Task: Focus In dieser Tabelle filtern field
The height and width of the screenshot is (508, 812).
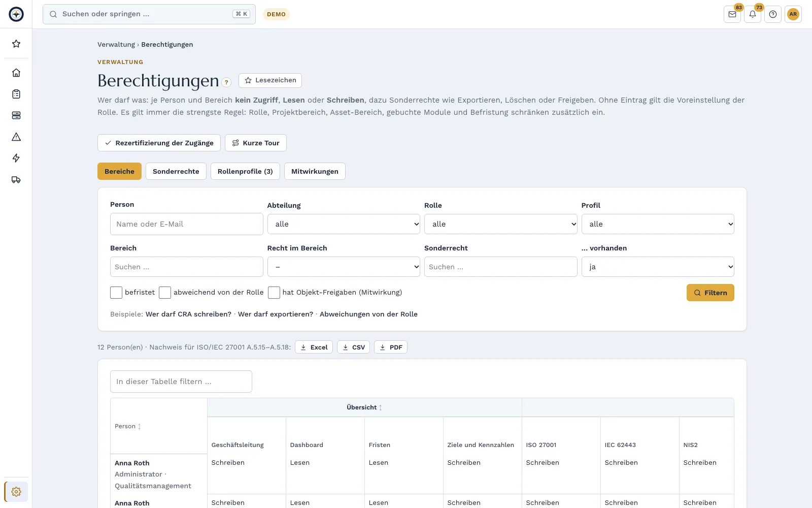Action: pos(181,382)
